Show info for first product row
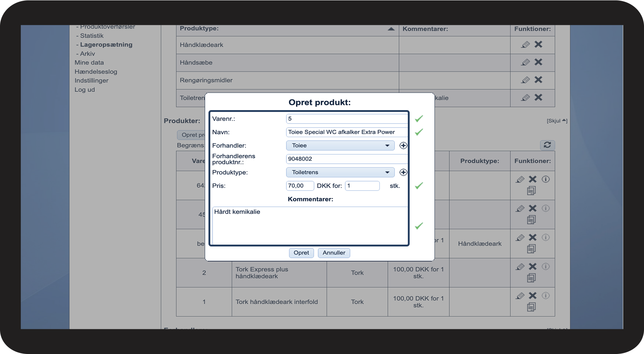This screenshot has width=644, height=354. point(546,179)
